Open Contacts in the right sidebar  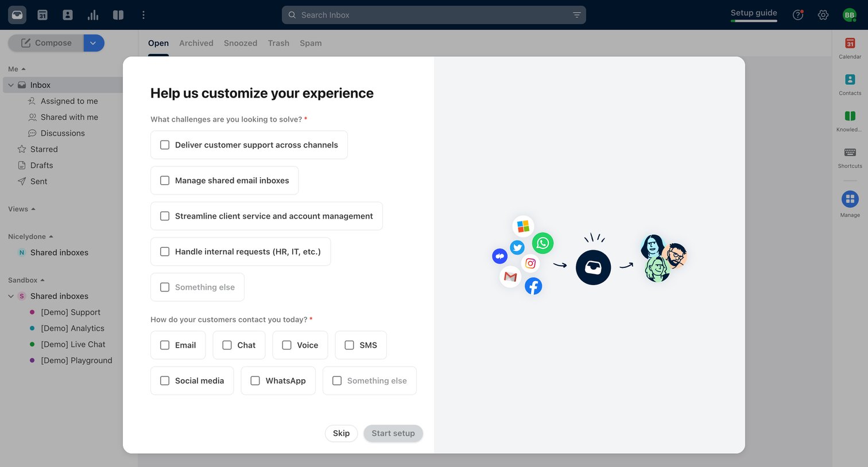click(850, 84)
